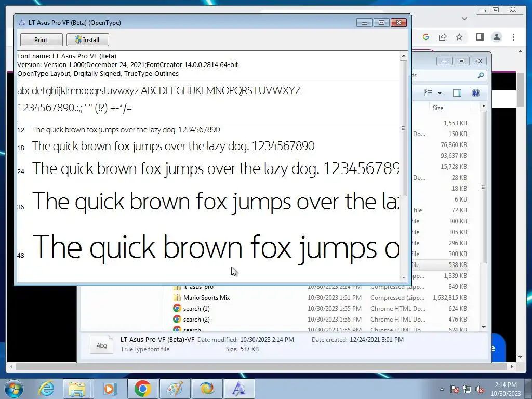The height and width of the screenshot is (399, 532).
Task: Click the muted volume tray icon
Action: 480,389
